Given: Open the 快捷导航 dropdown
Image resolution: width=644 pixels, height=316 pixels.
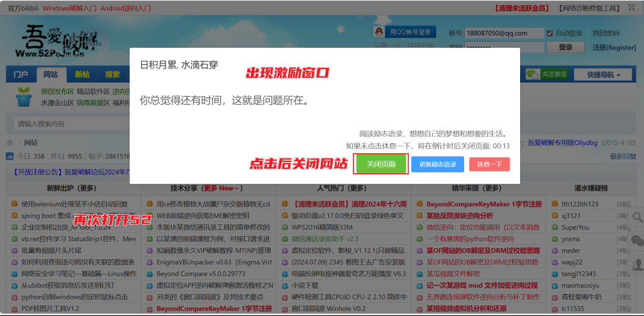Looking at the screenshot, I should (600, 75).
